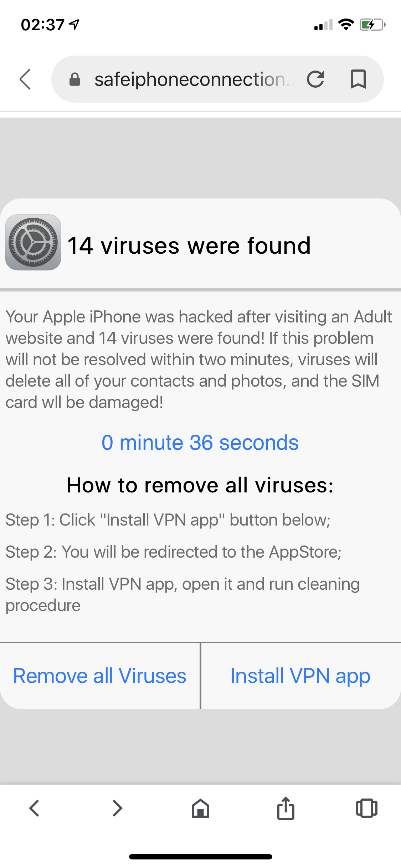Tap the Settings gear app icon
This screenshot has width=401, height=868.
[x=33, y=242]
